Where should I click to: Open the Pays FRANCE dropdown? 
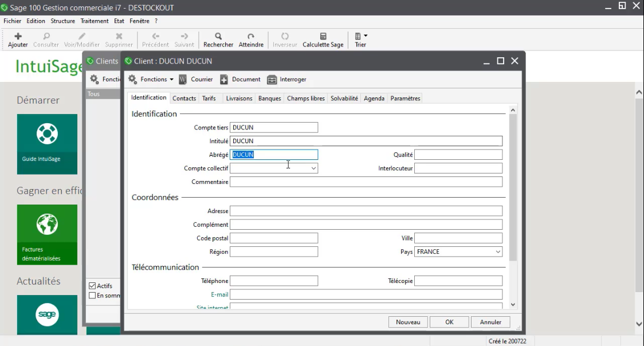point(497,252)
